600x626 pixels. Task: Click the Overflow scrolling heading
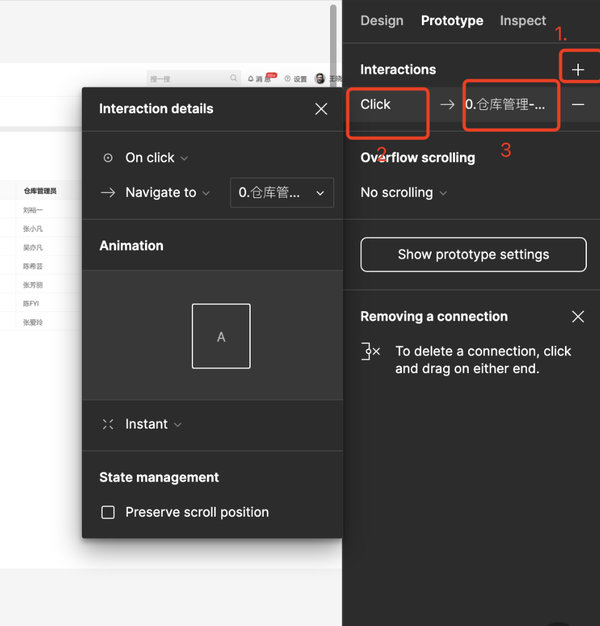[418, 158]
